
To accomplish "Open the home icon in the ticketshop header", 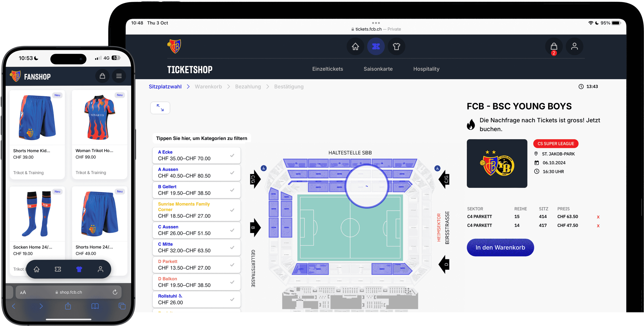I will pos(355,47).
